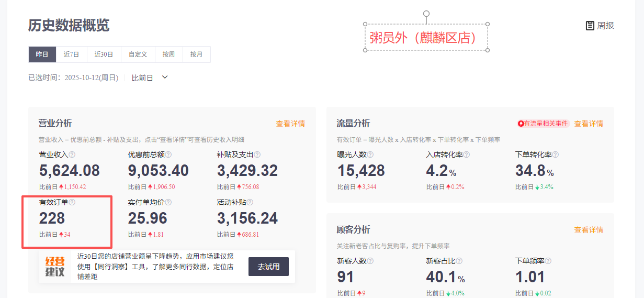Image resolution: width=644 pixels, height=298 pixels.
Task: Switch to the 近30日 tab
Action: tap(104, 54)
